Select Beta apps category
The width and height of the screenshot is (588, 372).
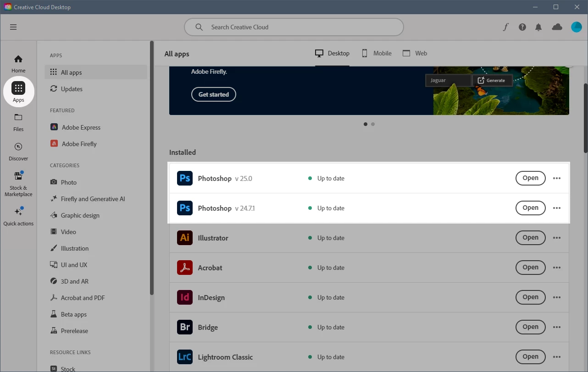coord(96,314)
